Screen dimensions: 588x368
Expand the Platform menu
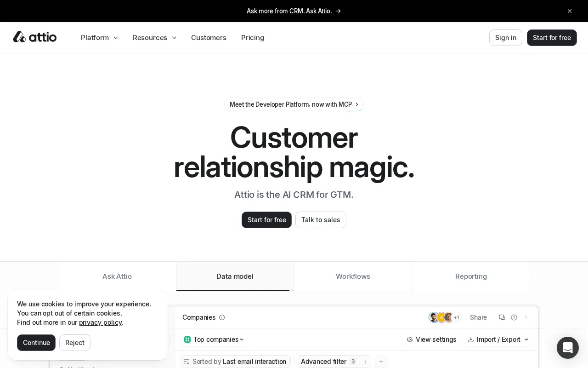tap(100, 38)
